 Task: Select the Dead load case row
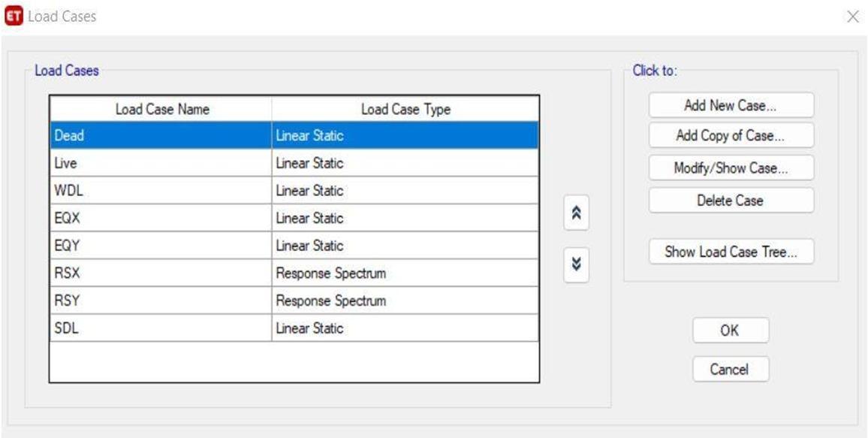pyautogui.click(x=161, y=136)
